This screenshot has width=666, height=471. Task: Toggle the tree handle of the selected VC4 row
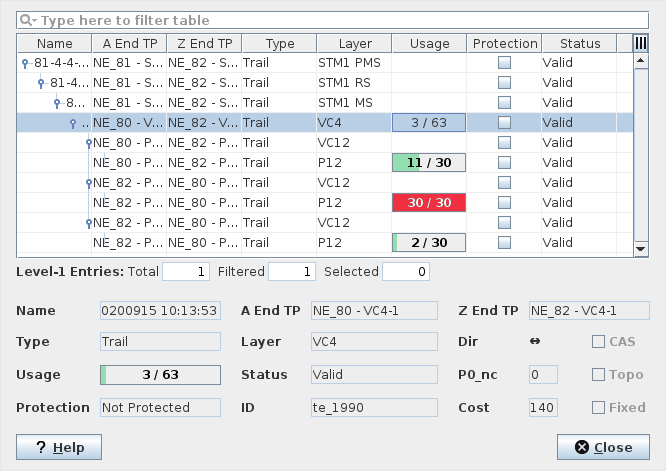[x=73, y=123]
